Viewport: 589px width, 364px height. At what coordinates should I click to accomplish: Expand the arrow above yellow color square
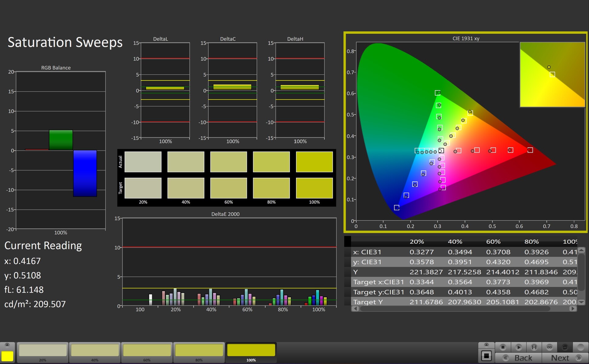(7, 345)
